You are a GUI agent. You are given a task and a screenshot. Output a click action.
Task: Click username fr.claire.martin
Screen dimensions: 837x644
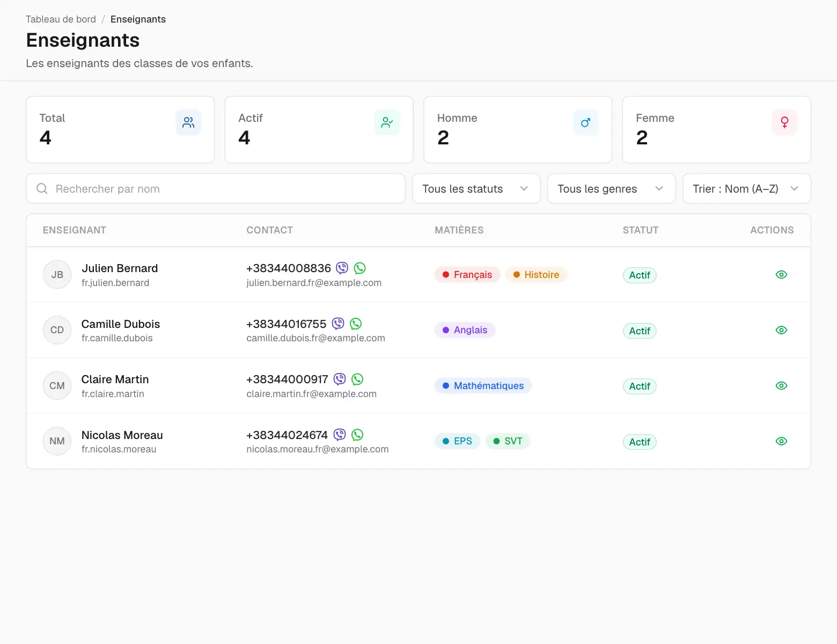click(x=113, y=394)
